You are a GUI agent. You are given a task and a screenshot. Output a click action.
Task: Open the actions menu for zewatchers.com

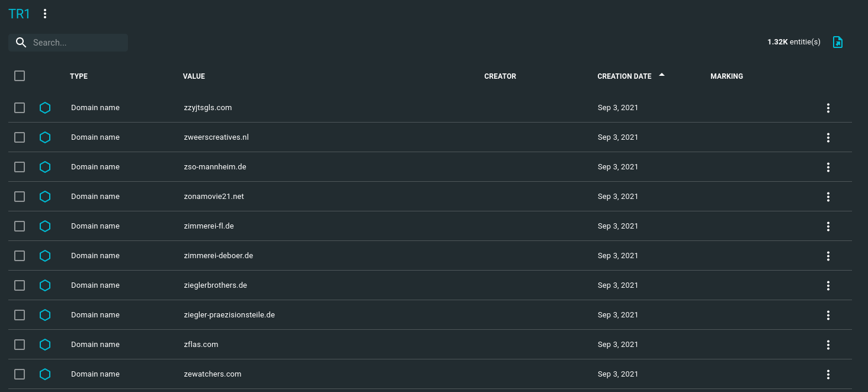[828, 374]
